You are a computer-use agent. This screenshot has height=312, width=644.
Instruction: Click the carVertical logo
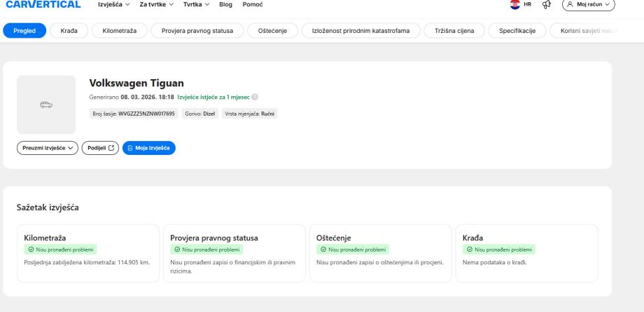click(42, 4)
